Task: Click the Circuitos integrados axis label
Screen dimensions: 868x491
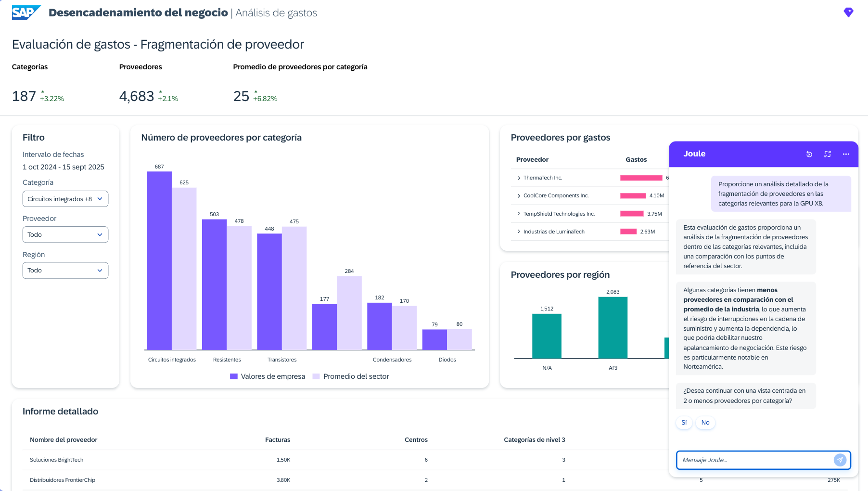Action: click(x=172, y=360)
